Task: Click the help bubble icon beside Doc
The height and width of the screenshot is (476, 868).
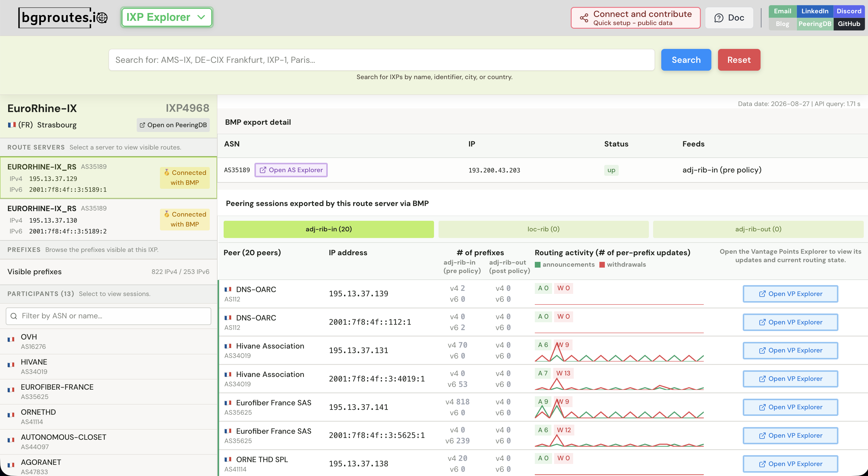Action: tap(719, 18)
